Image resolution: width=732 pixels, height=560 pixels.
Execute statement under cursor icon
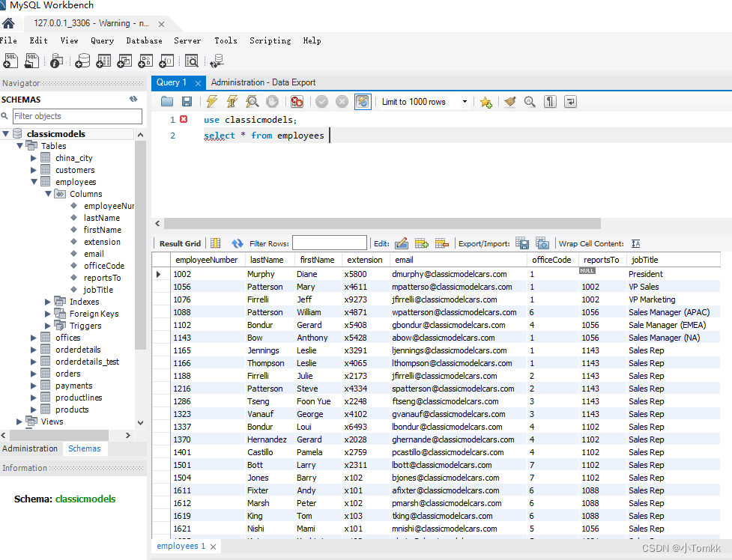click(x=232, y=102)
